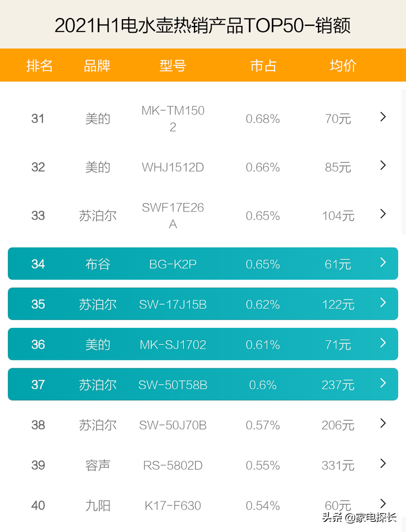Click chevron icon on MK-SJ1702 row
This screenshot has height=532, width=406.
coord(383,342)
